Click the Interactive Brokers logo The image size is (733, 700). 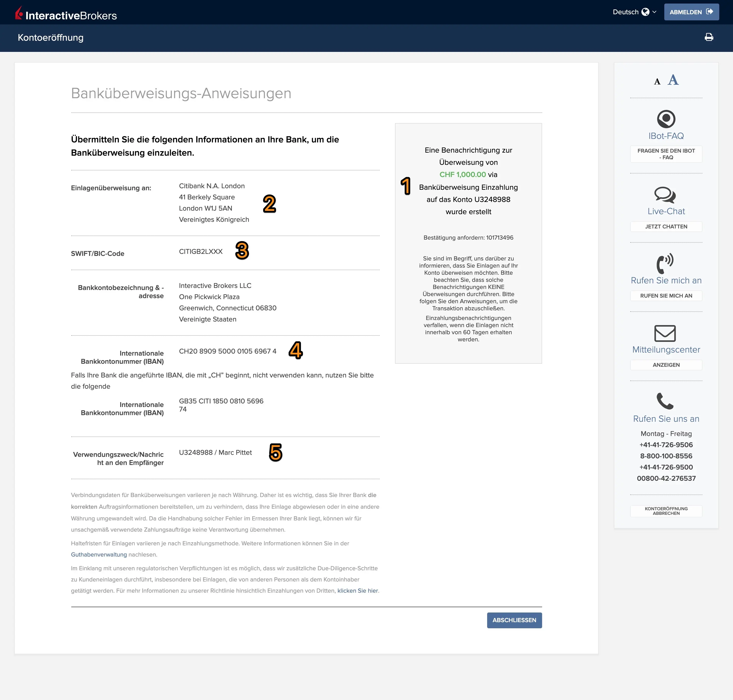pos(66,13)
